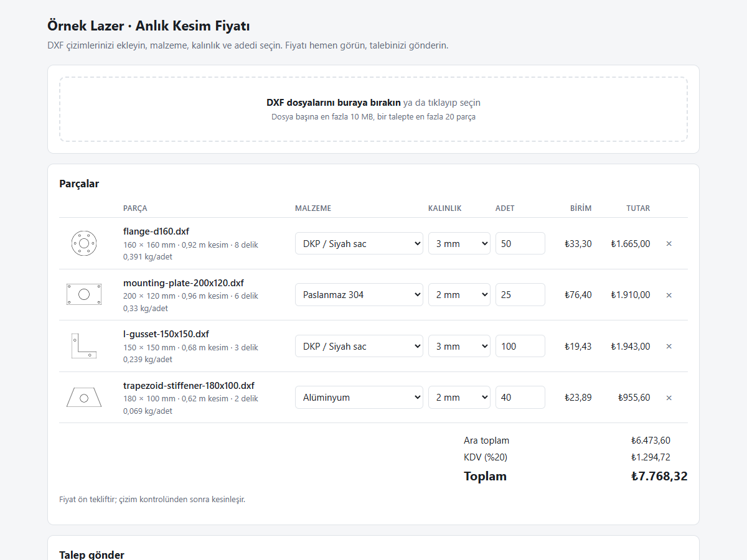This screenshot has height=560, width=747.
Task: Open thickness dropdown for mounting-plate-200x120.dxf
Action: pyautogui.click(x=459, y=294)
